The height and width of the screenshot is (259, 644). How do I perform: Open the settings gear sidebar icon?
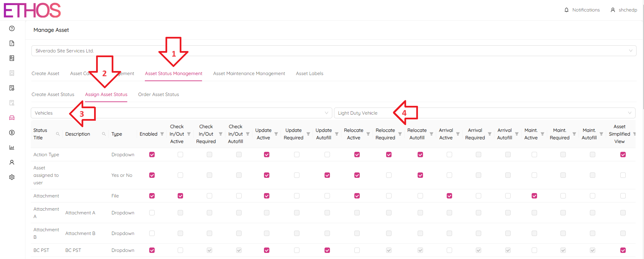12,177
